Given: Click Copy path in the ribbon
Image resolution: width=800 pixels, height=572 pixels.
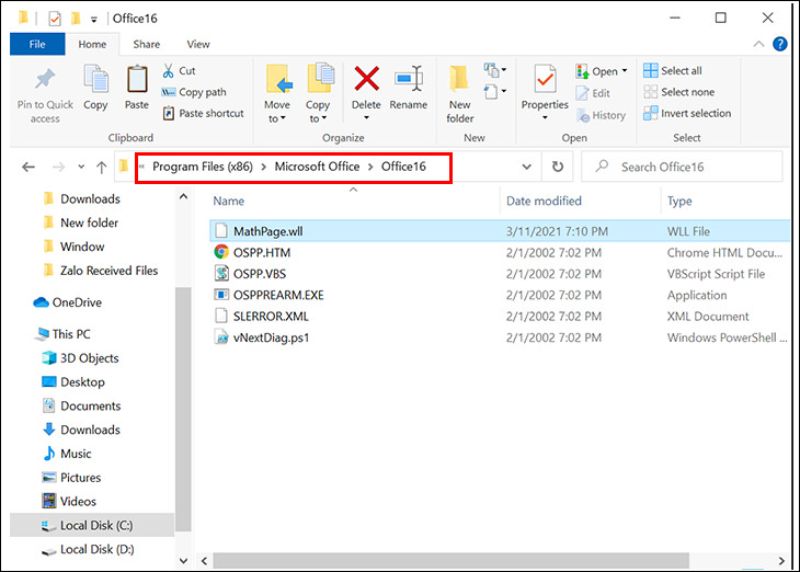Looking at the screenshot, I should click(194, 92).
